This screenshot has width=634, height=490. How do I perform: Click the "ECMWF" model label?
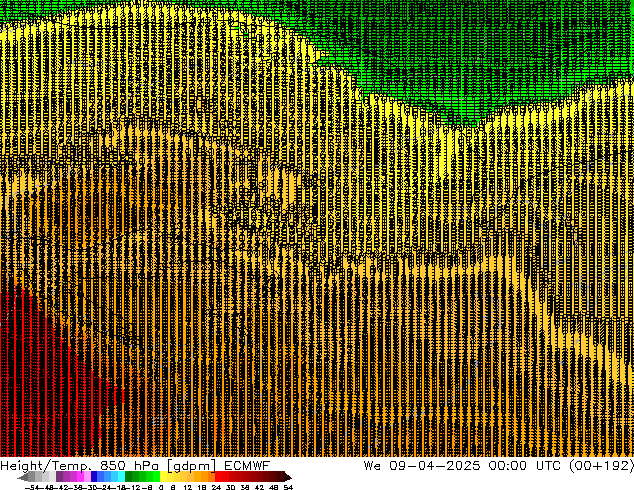click(247, 466)
